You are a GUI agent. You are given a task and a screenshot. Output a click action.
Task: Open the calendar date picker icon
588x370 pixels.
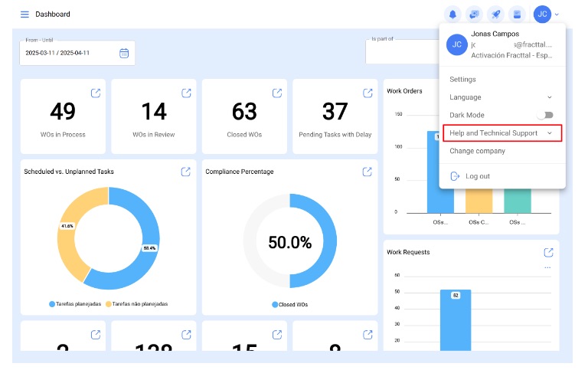[x=124, y=53]
